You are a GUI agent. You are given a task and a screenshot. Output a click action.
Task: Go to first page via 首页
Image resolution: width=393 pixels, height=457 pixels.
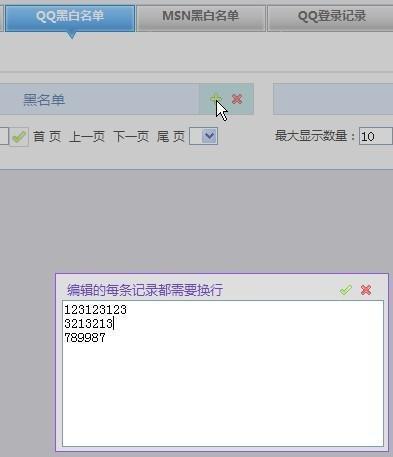(47, 137)
